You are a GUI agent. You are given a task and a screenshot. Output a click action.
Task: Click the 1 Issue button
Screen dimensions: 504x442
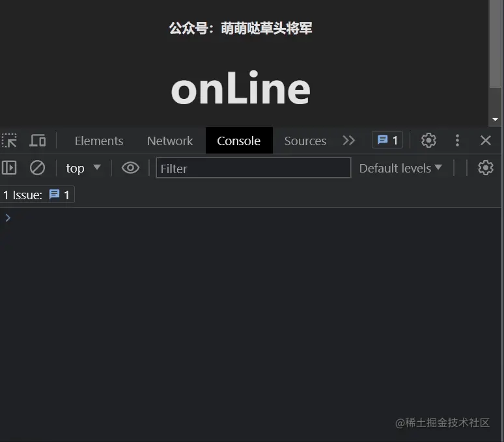click(37, 195)
